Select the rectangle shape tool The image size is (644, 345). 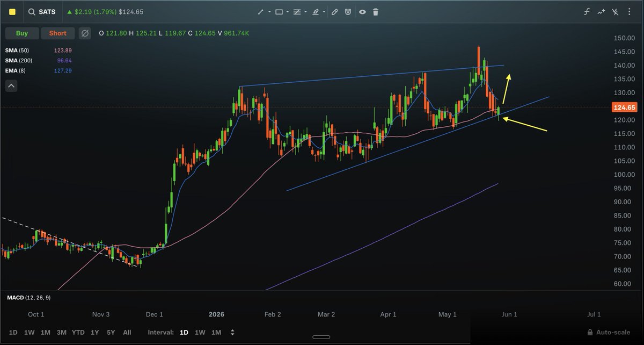[x=279, y=12]
